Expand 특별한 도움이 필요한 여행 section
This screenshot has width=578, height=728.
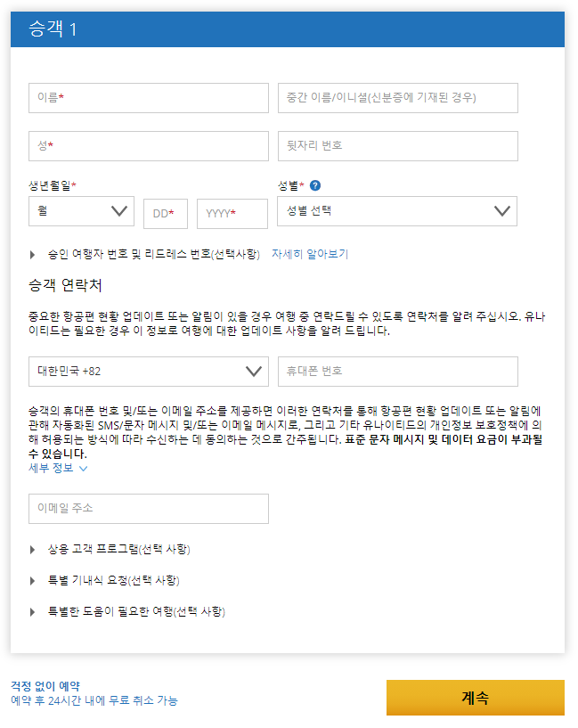click(x=127, y=612)
